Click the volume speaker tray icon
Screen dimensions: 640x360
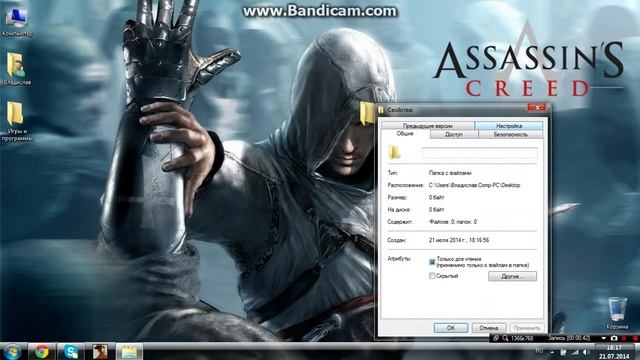(x=586, y=352)
